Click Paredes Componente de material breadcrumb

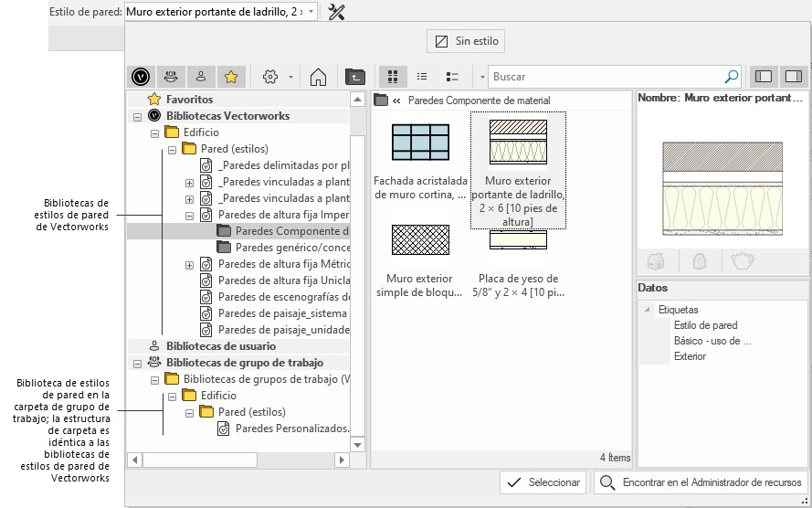coord(479,101)
